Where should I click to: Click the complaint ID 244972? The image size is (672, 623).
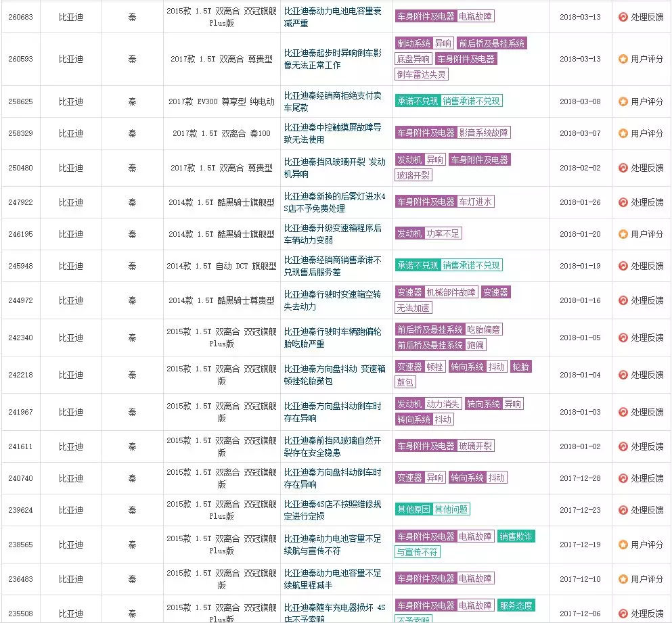pos(20,300)
